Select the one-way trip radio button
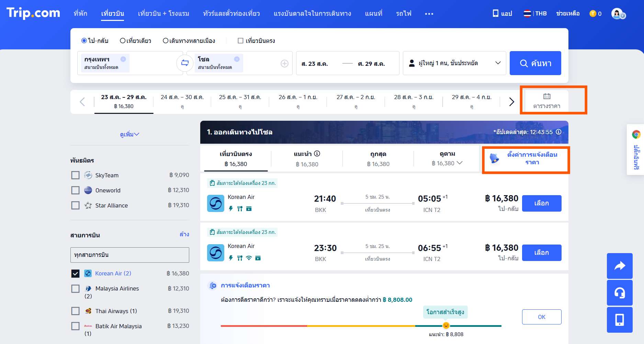Viewport: 644px width, 344px height. pos(123,41)
